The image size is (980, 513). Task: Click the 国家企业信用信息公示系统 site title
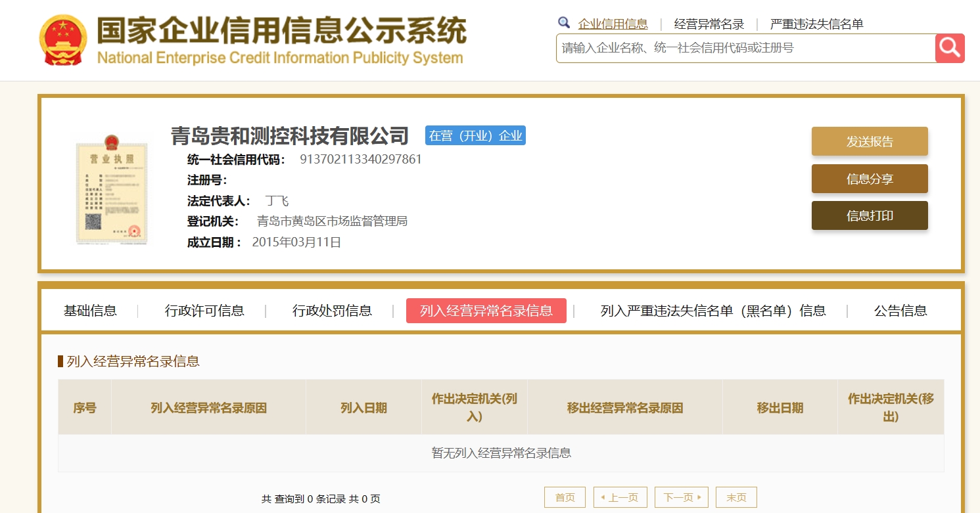pos(282,31)
